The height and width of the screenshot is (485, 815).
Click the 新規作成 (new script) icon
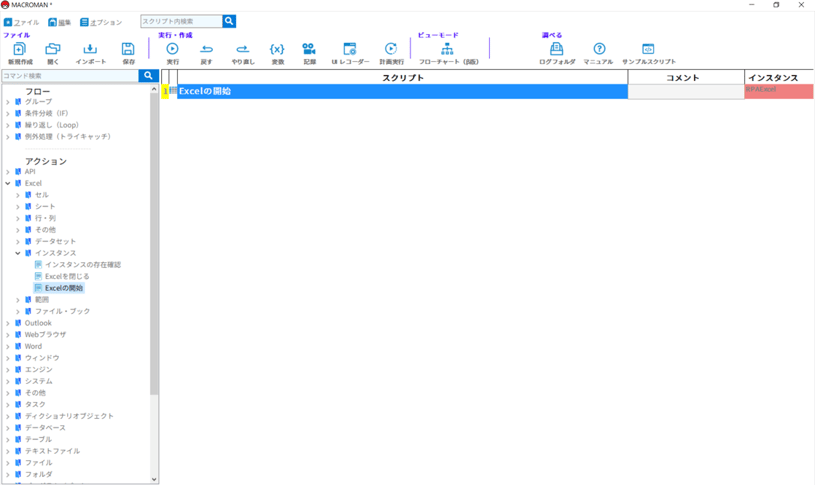pyautogui.click(x=19, y=49)
